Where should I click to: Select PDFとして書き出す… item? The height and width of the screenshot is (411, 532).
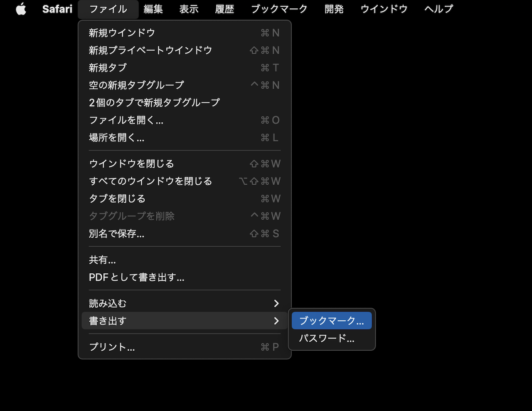pyautogui.click(x=185, y=277)
